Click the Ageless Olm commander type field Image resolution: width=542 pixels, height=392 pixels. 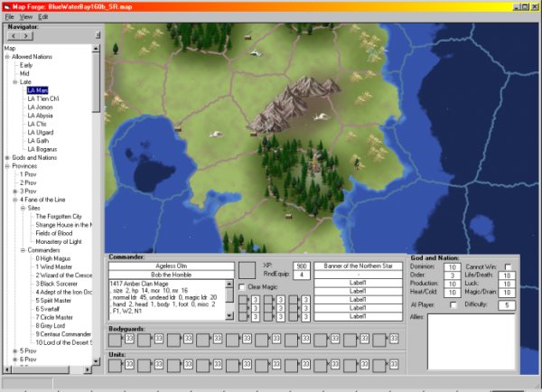tap(170, 266)
